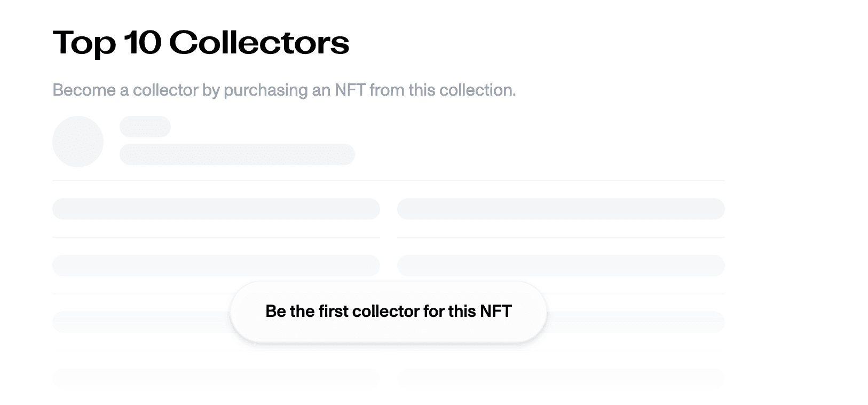Click 'Be the first collector for this NFT'
Image resolution: width=868 pixels, height=405 pixels.
(389, 311)
